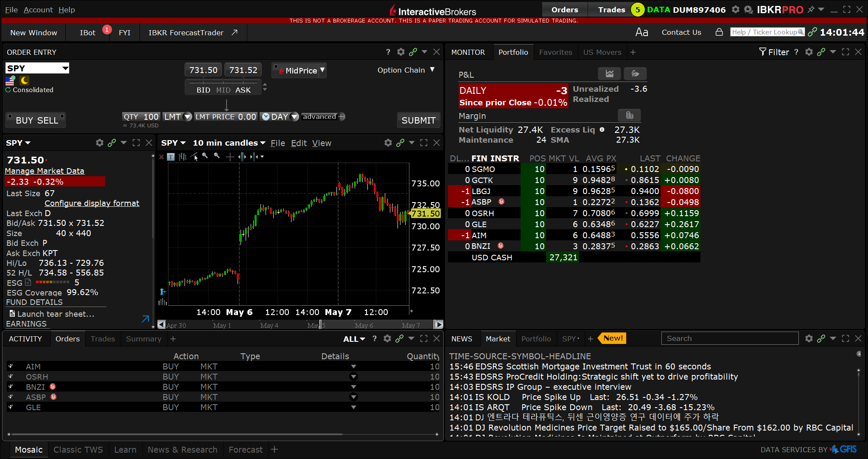Open global settings gear next to account ID
868x459 pixels.
(x=736, y=9)
